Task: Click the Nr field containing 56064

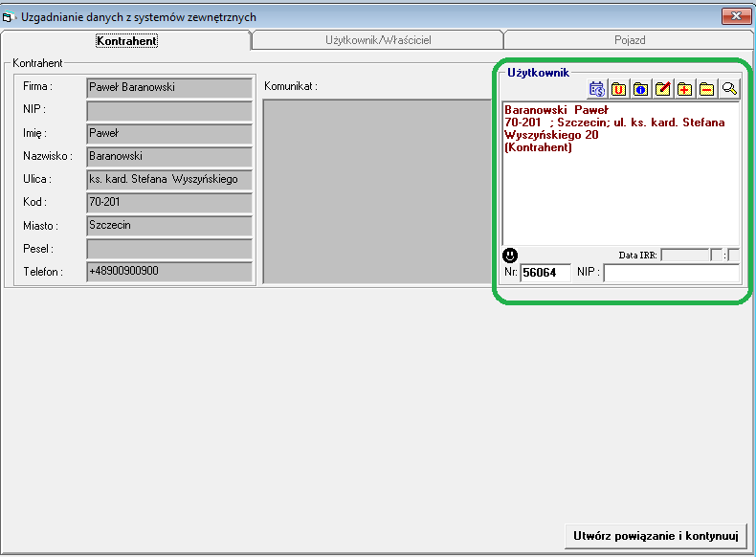Action: [x=545, y=274]
